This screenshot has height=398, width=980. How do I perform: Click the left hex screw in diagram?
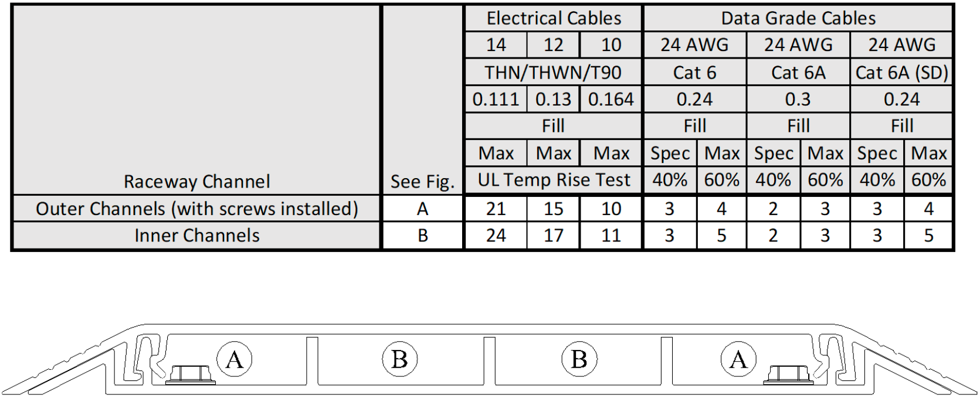(x=191, y=375)
